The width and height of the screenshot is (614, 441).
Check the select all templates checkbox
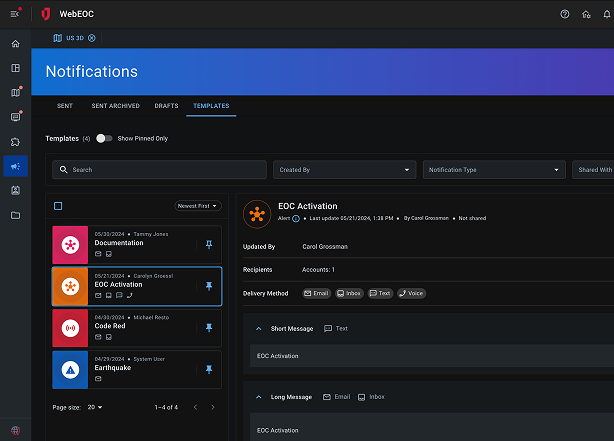(x=58, y=206)
